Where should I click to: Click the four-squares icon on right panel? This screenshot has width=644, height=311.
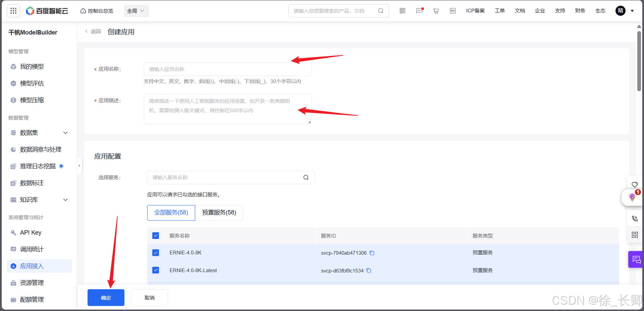click(x=635, y=235)
